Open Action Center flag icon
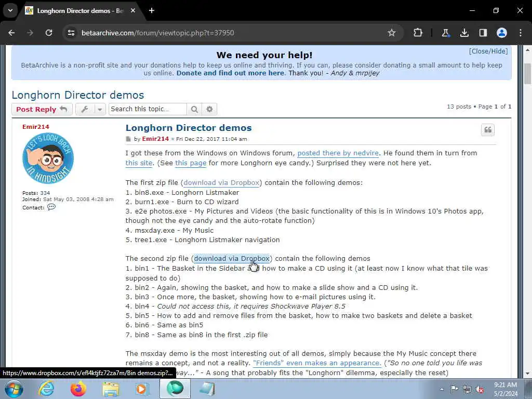 (454, 389)
